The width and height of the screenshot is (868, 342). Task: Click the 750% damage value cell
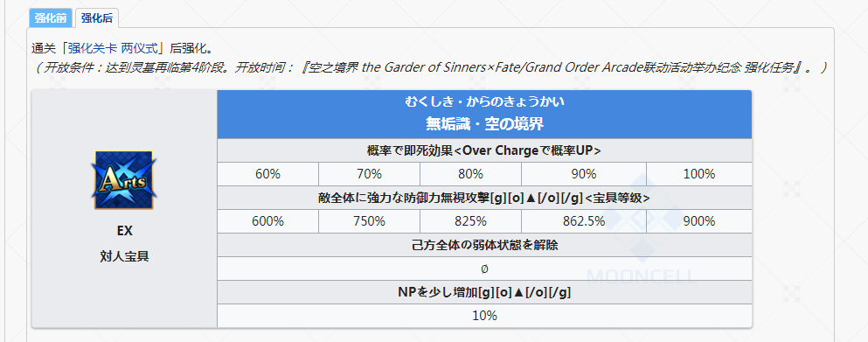point(369,221)
